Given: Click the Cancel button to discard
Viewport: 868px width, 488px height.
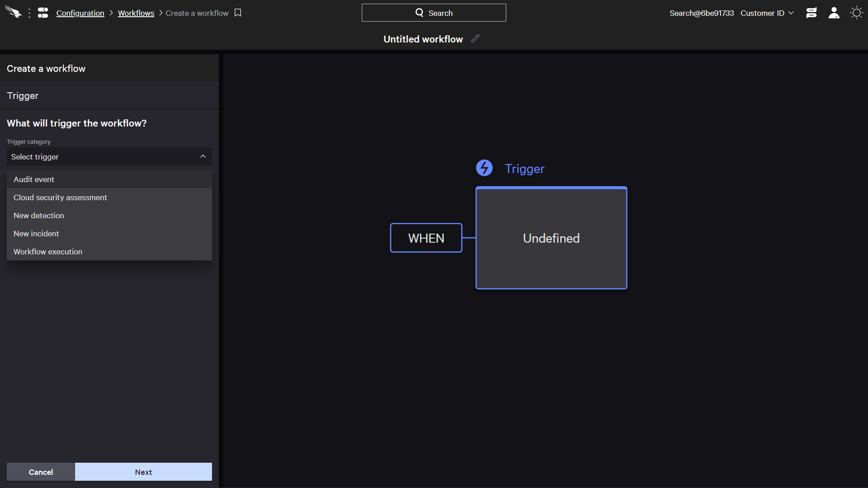Looking at the screenshot, I should 41,472.
